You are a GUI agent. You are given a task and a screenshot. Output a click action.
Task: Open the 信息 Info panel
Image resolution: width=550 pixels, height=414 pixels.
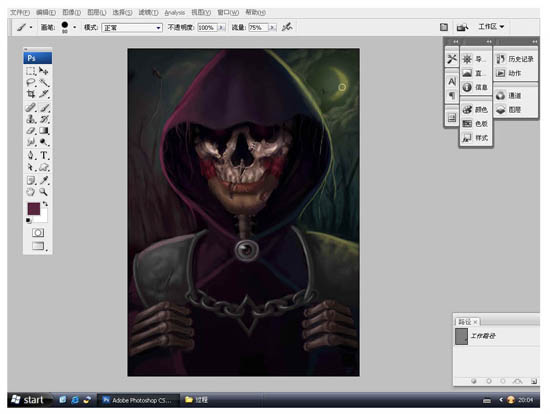point(476,87)
